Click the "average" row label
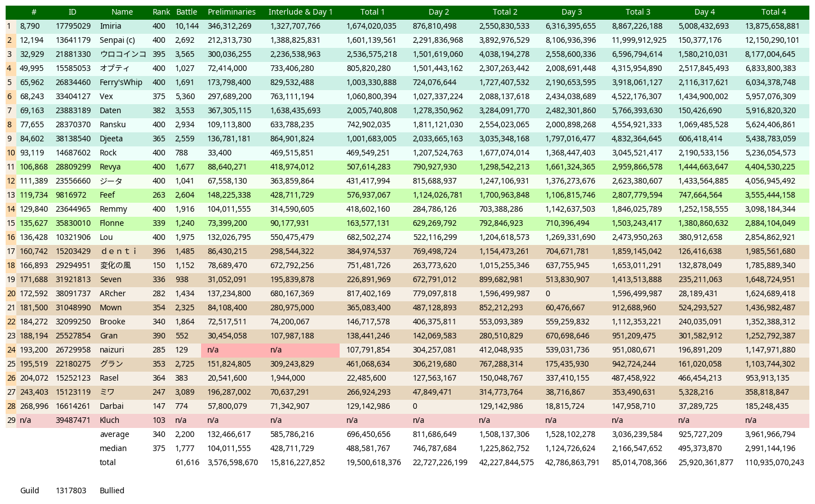The width and height of the screenshot is (815, 504). (114, 434)
